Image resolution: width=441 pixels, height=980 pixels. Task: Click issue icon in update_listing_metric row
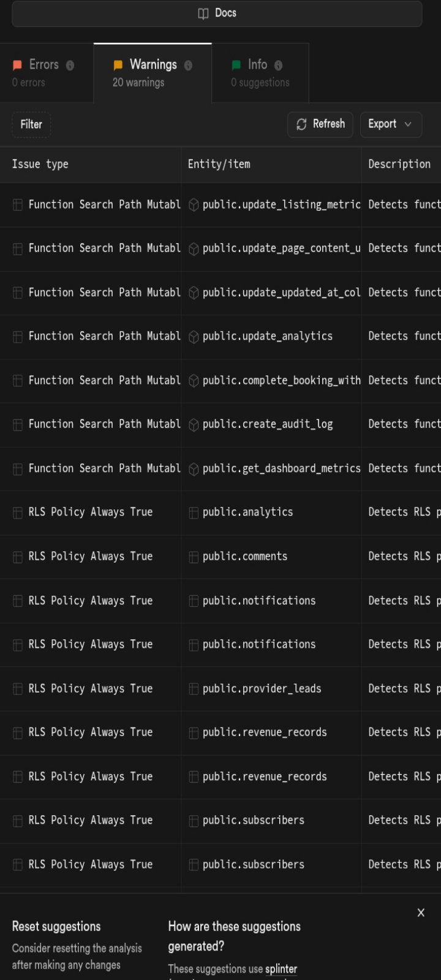pyautogui.click(x=18, y=205)
